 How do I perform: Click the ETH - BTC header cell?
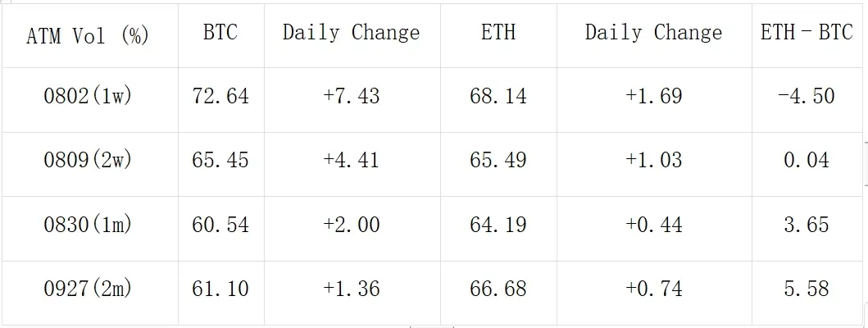coord(807,33)
